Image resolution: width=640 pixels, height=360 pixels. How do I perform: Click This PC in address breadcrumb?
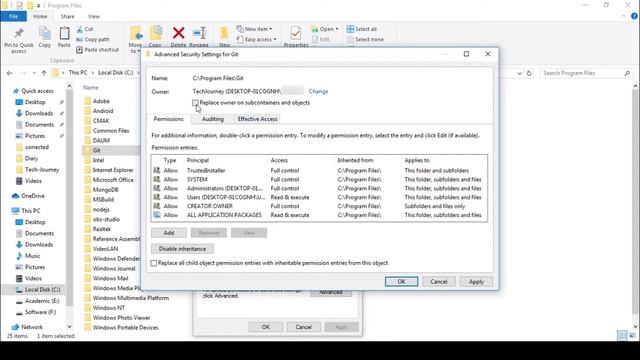(78, 73)
